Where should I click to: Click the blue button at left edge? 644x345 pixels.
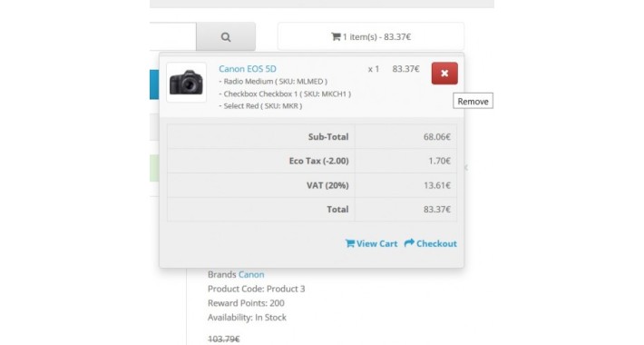154,84
